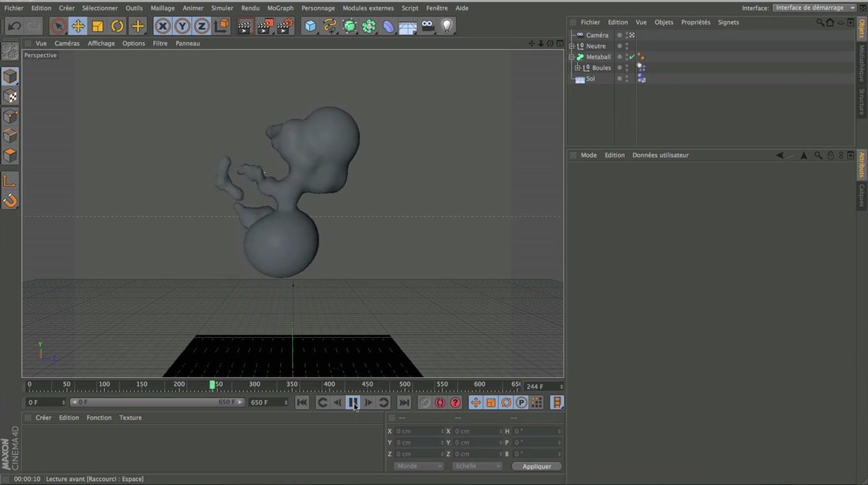Toggle the Z axis lock
Viewport: 868px width, 485px height.
click(202, 26)
